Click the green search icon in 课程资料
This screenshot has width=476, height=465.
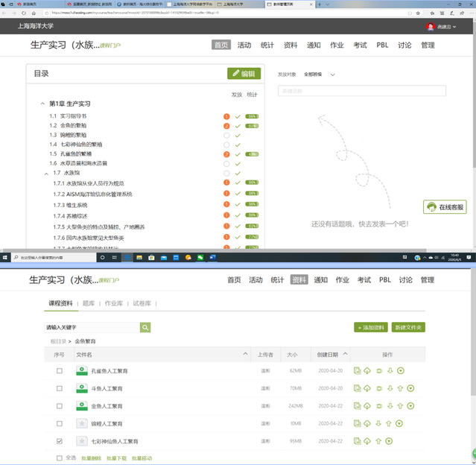click(145, 327)
